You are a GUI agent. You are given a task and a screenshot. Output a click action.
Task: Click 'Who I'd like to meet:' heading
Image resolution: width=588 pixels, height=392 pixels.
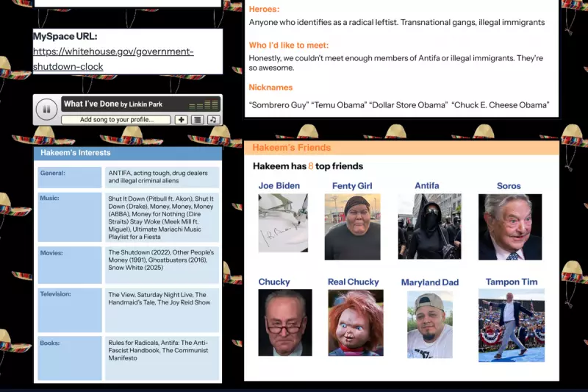click(289, 46)
